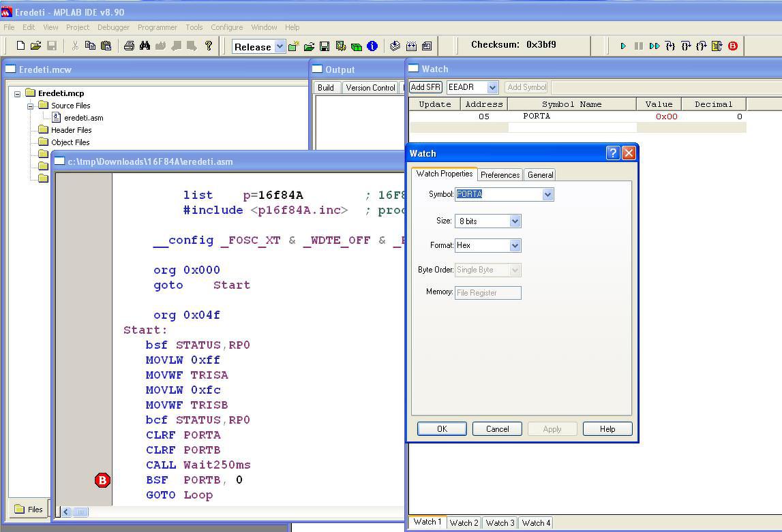Click OK in the Watch dialog

coord(442,429)
